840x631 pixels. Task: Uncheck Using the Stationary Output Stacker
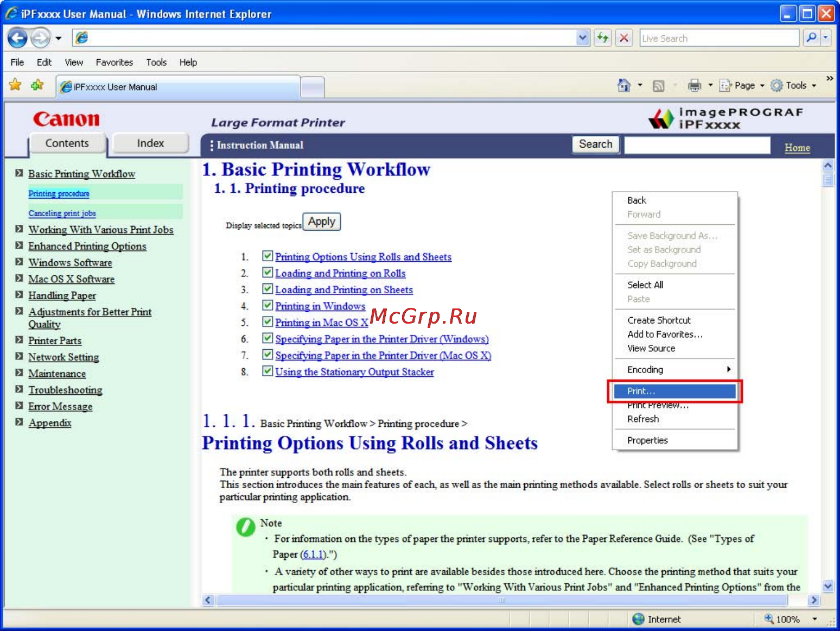pyautogui.click(x=268, y=371)
